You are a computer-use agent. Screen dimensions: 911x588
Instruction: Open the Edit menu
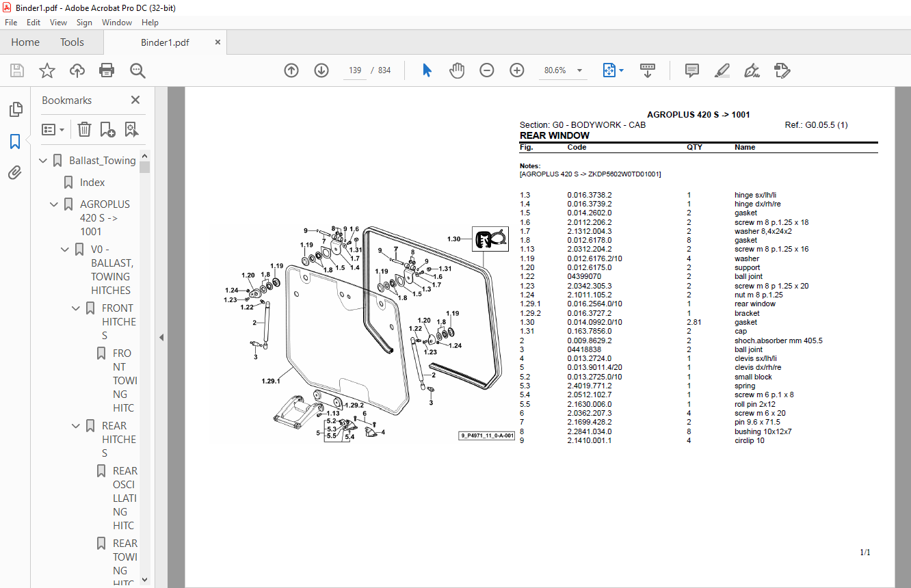click(34, 23)
